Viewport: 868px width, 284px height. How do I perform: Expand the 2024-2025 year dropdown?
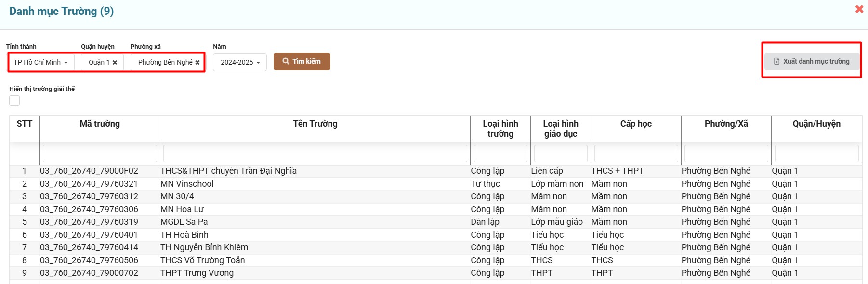click(x=240, y=63)
